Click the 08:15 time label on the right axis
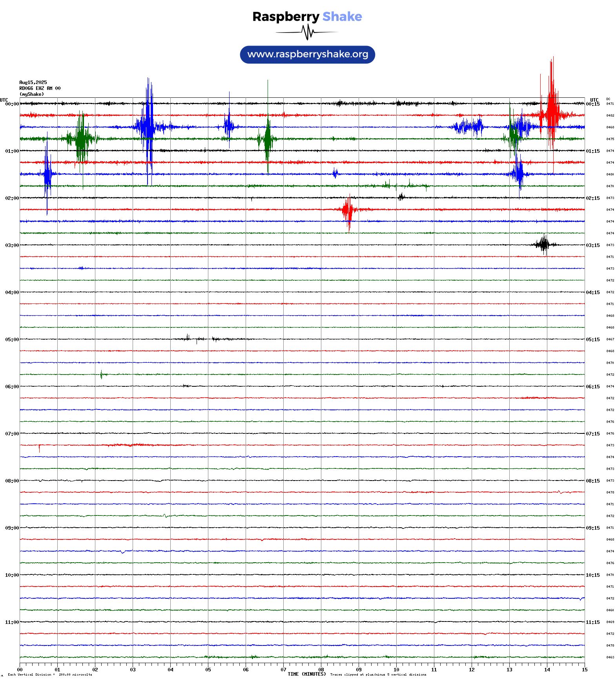Screen dimensions: 616x680 coord(592,481)
